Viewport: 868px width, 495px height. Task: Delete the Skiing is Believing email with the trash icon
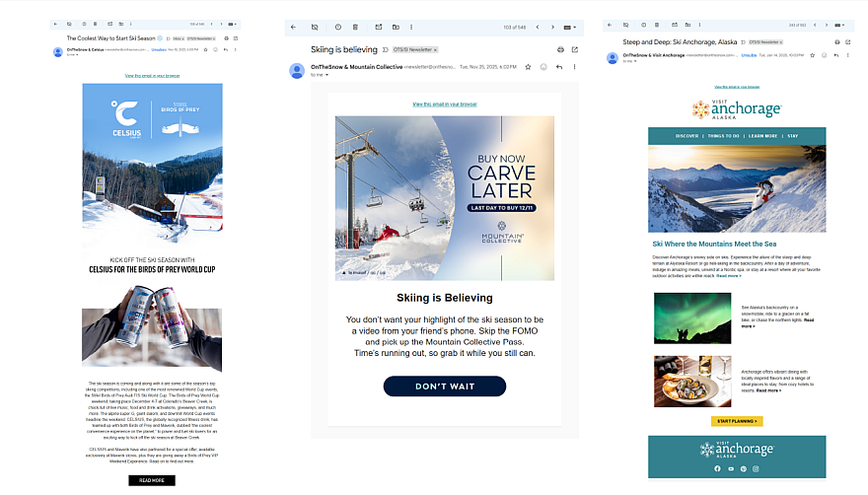[x=356, y=27]
